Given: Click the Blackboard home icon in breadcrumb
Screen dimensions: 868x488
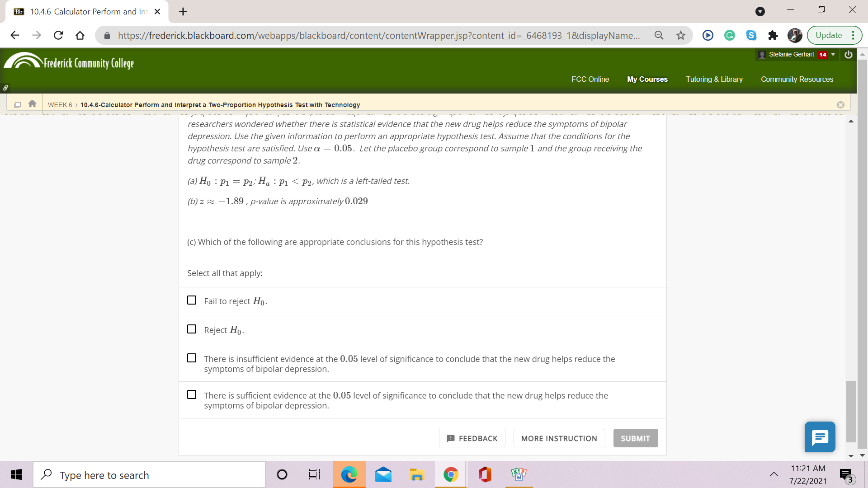Looking at the screenshot, I should [32, 104].
